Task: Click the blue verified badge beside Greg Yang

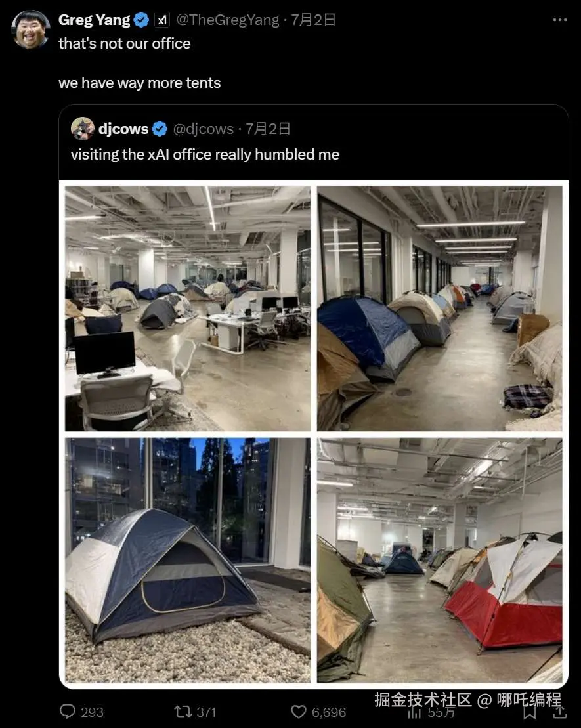Action: point(141,20)
